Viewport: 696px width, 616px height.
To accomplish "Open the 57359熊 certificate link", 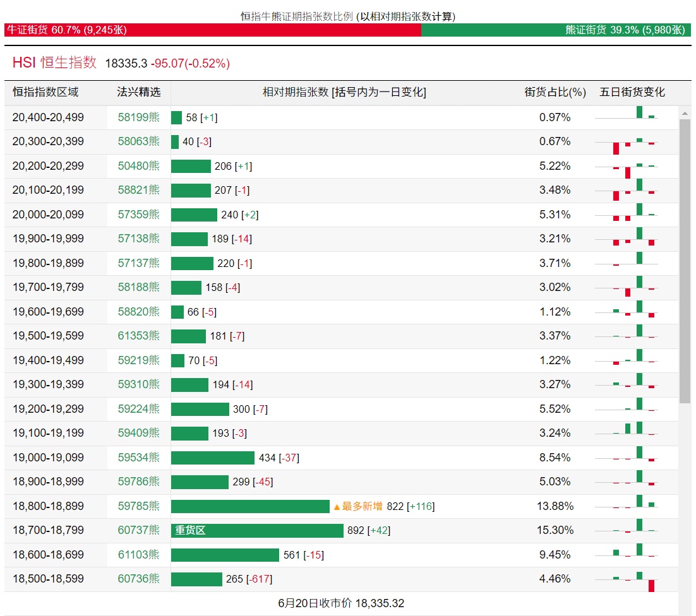I will (x=138, y=215).
